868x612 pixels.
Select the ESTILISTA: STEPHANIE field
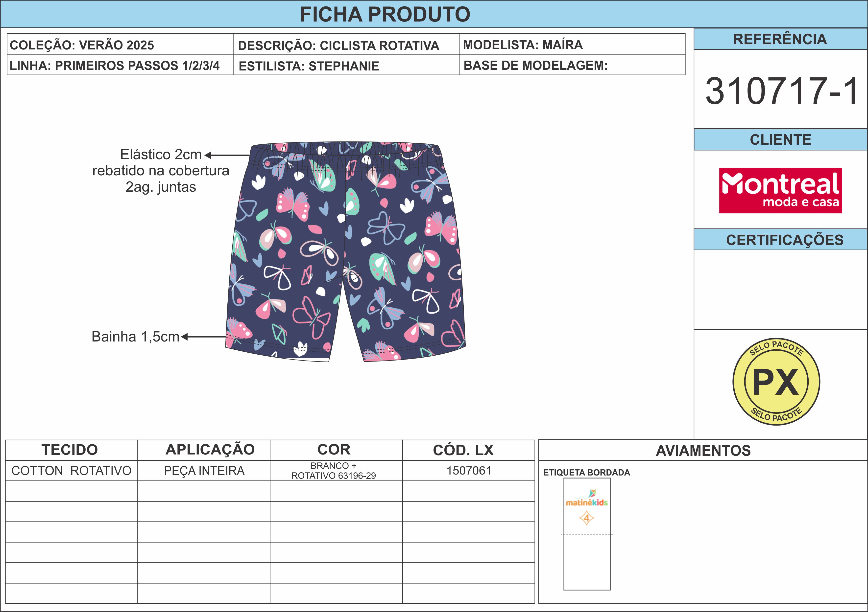346,65
